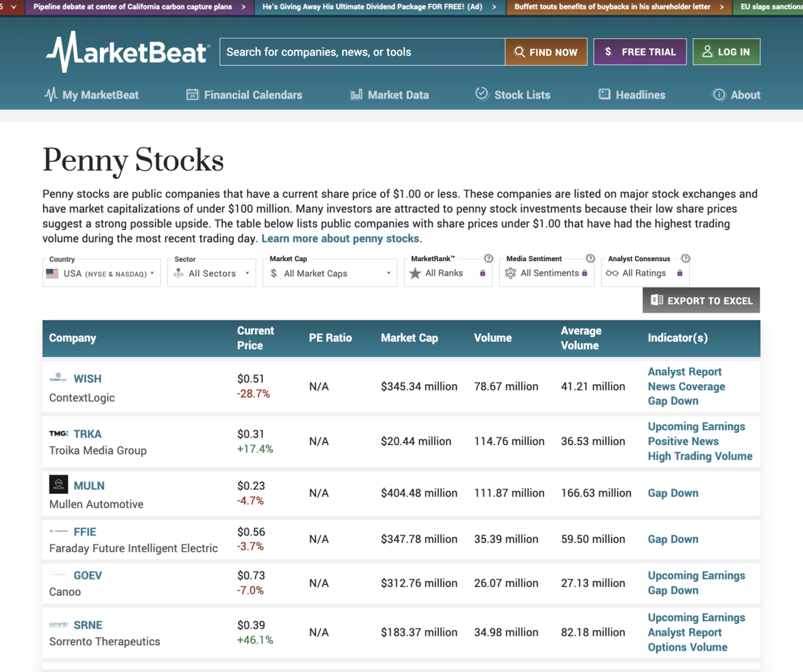Sort by the PE Ratio column header
Viewport: 803px width, 672px height.
331,338
